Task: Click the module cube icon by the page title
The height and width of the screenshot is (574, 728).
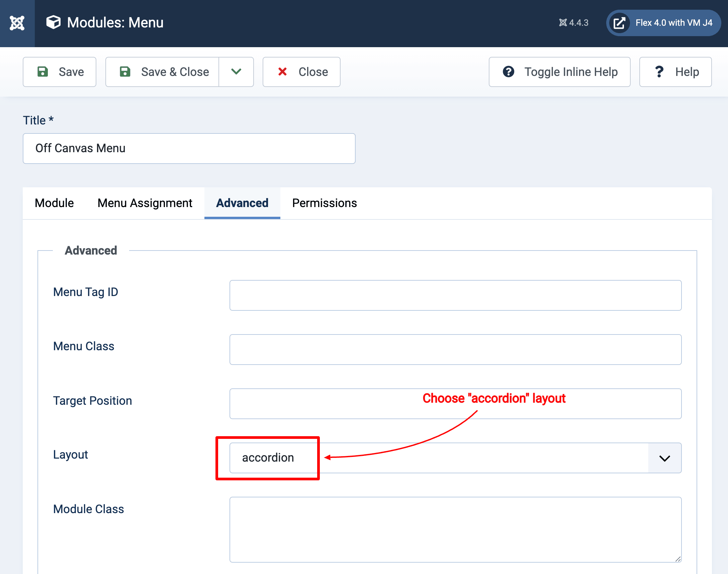Action: click(54, 22)
